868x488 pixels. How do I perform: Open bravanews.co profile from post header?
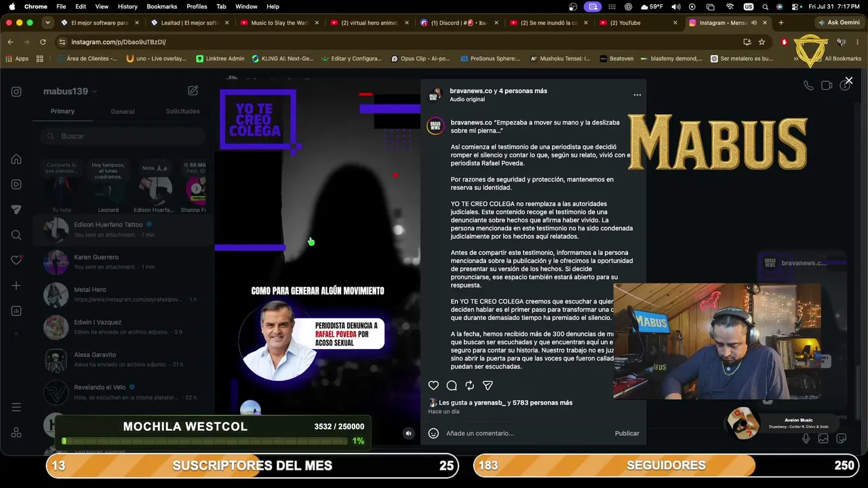[471, 91]
